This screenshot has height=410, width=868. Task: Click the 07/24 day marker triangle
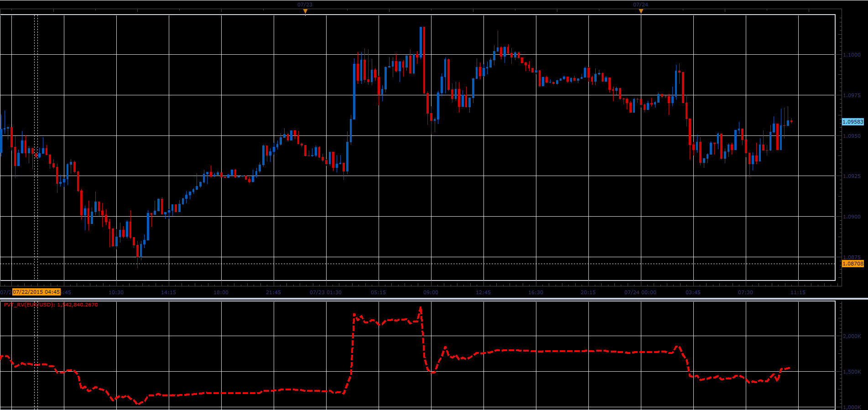coord(641,11)
